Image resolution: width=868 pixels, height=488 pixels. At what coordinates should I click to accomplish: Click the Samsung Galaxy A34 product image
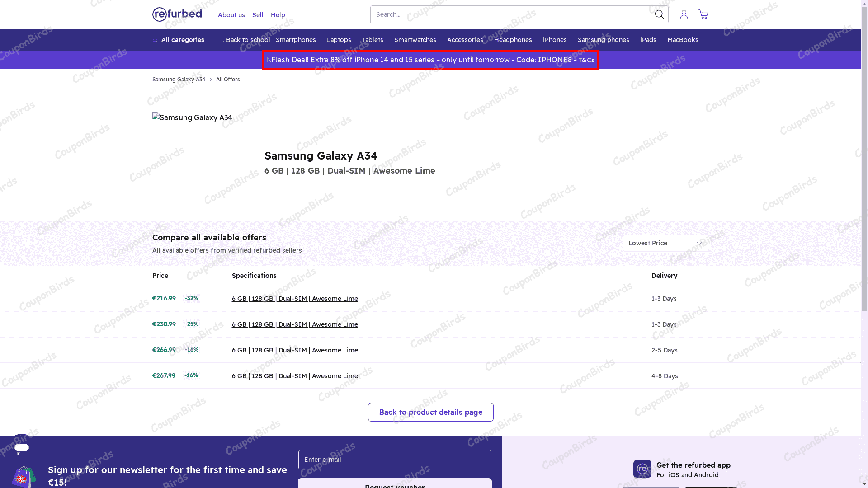pyautogui.click(x=192, y=117)
